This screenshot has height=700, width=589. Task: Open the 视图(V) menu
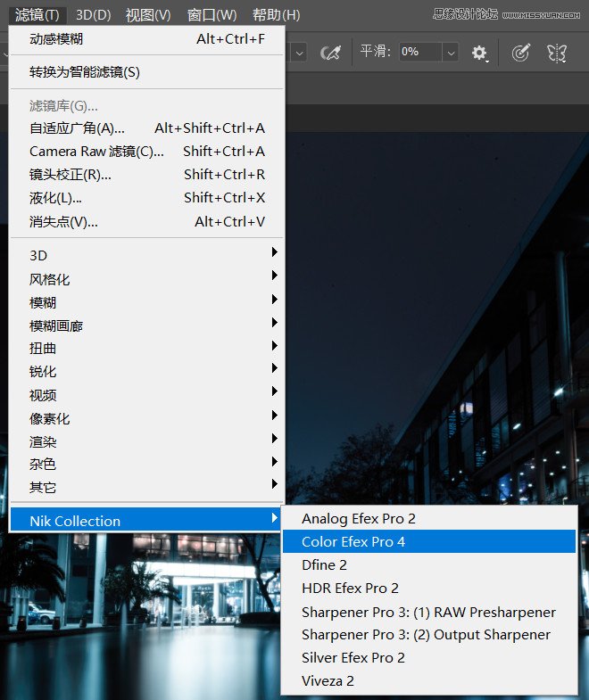148,15
